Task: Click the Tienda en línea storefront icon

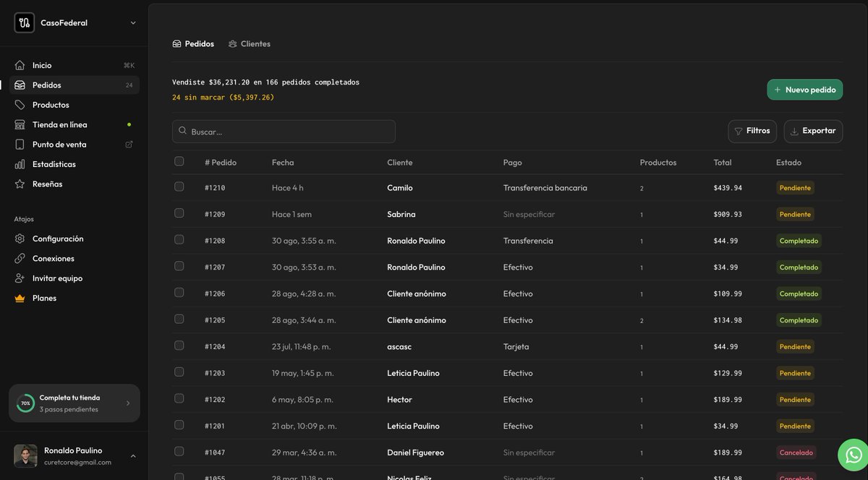Action: tap(20, 124)
